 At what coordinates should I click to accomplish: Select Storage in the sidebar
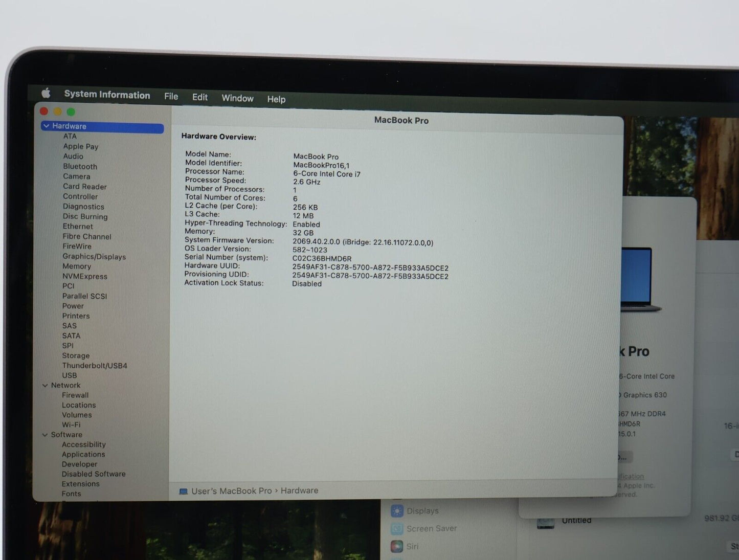coord(76,355)
